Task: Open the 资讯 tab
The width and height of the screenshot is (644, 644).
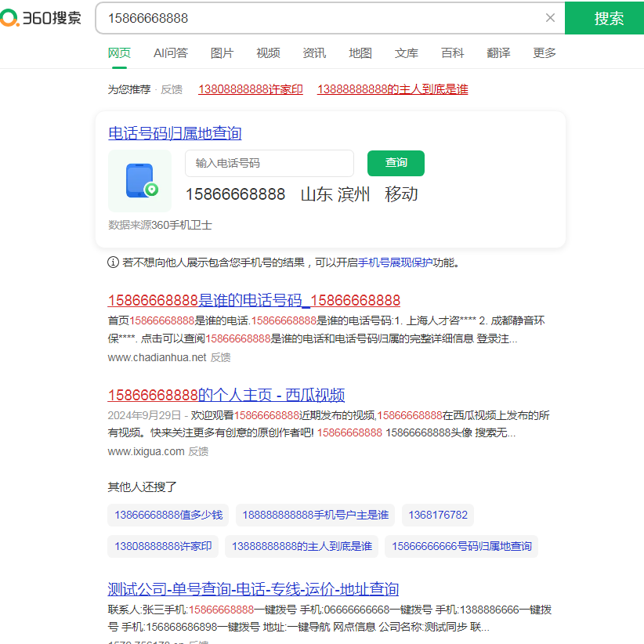Action: [x=314, y=53]
